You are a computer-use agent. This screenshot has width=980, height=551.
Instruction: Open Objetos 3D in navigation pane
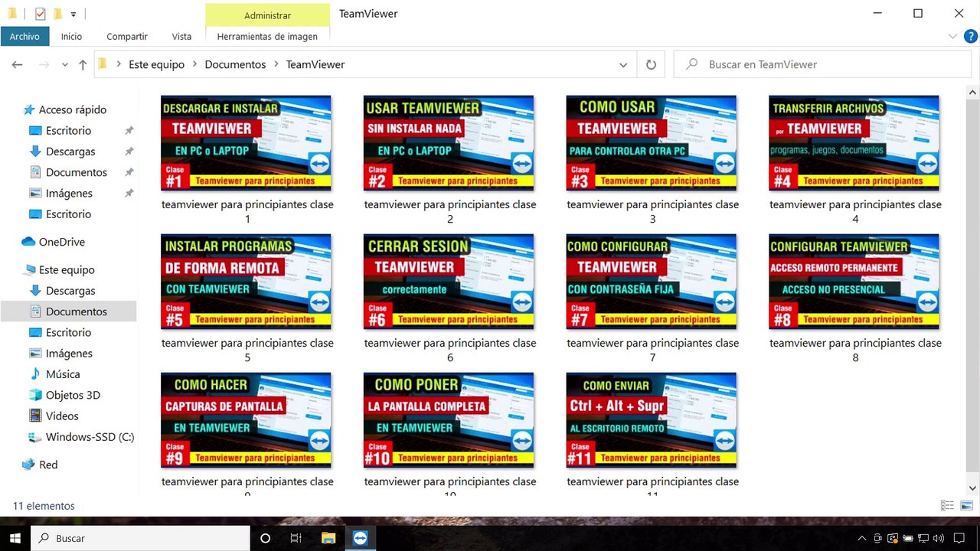73,395
